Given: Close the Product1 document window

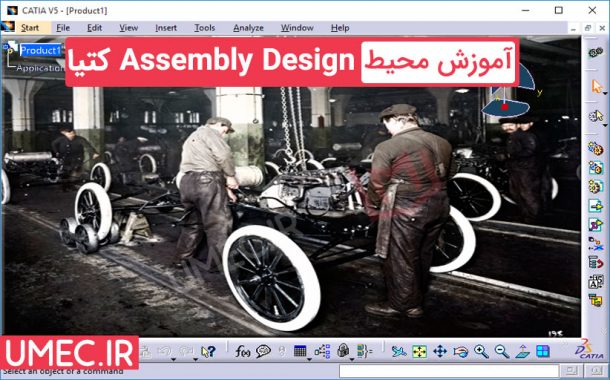Looking at the screenshot, I should [602, 28].
